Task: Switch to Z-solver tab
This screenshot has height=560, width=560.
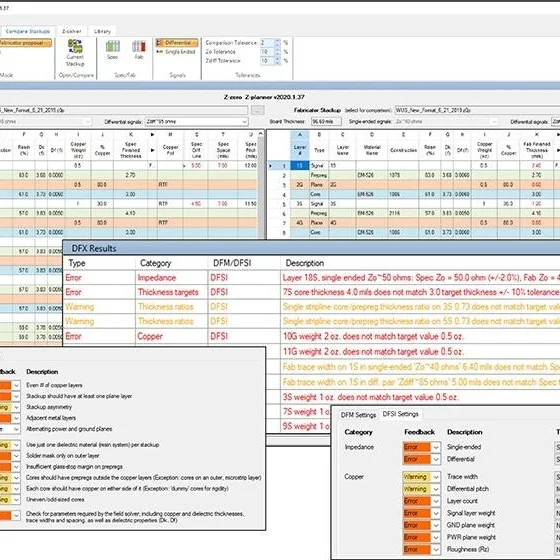Action: click(x=72, y=31)
